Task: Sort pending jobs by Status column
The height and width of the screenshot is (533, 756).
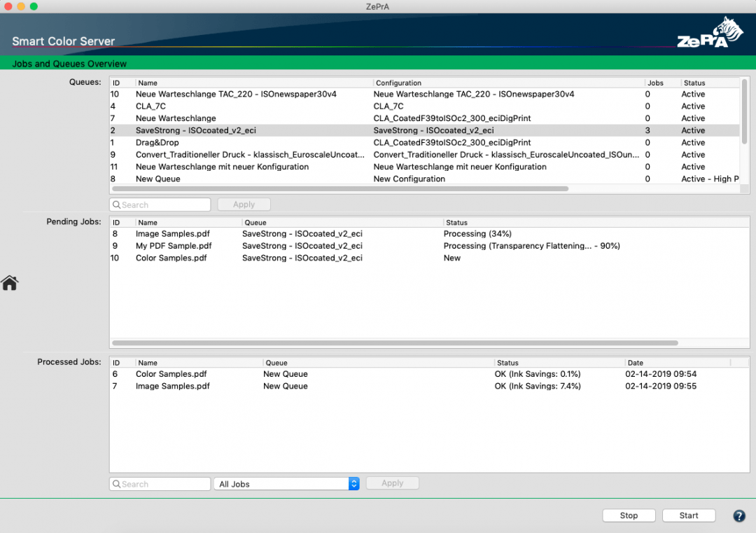Action: [457, 223]
